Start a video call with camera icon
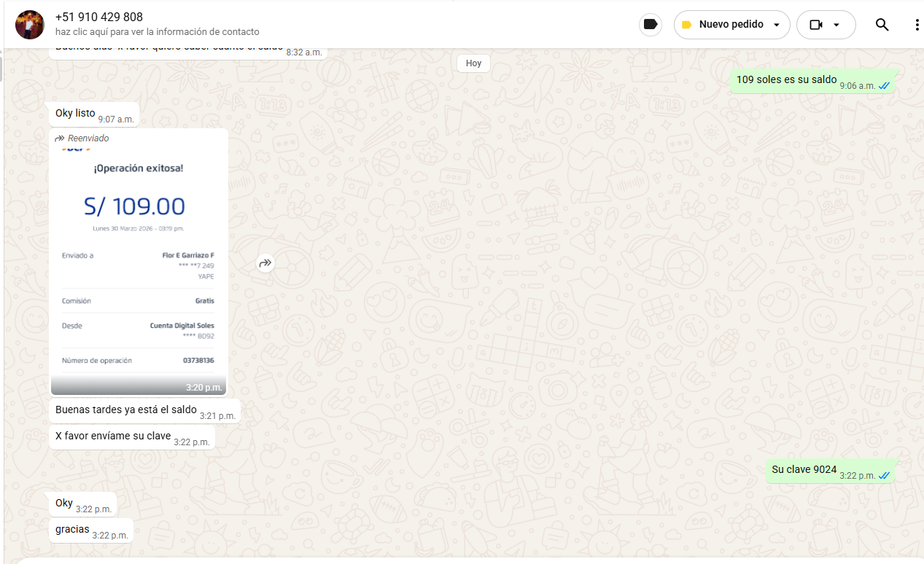 point(815,25)
